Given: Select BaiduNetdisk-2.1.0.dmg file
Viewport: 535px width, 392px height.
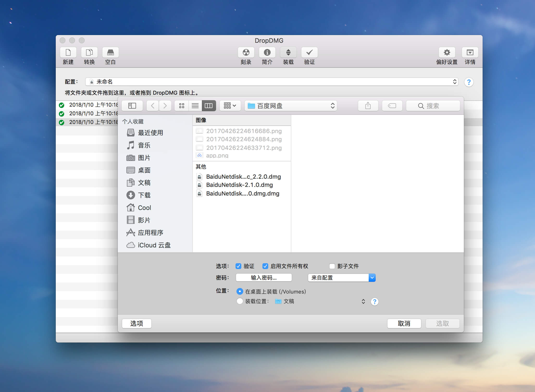Looking at the screenshot, I should (x=242, y=185).
